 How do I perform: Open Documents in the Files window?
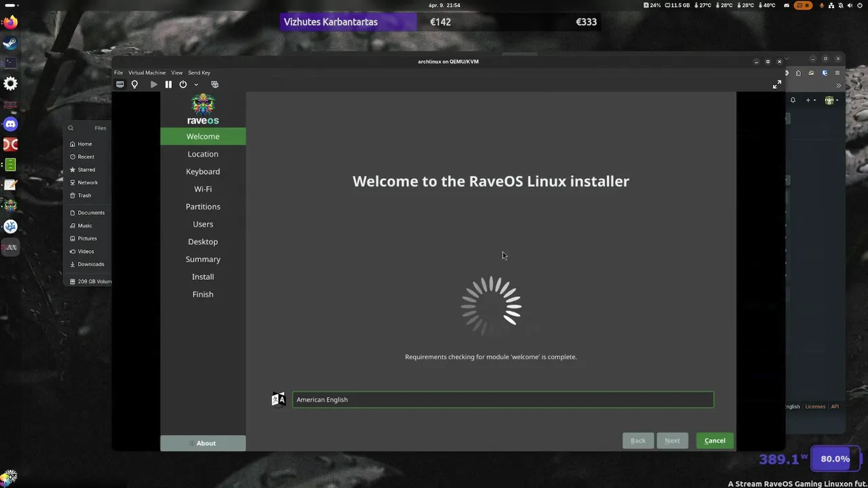91,213
